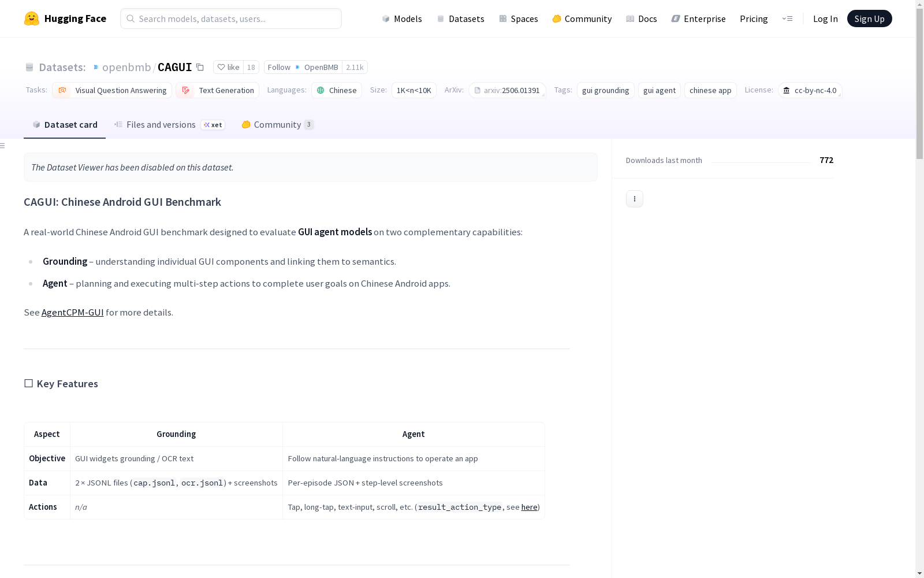Filter by Text Generation task
The width and height of the screenshot is (924, 578).
click(218, 90)
